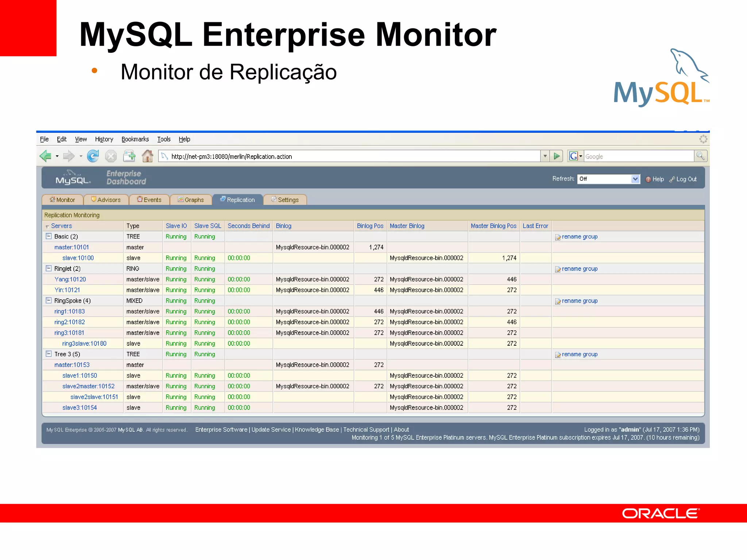Open server link slave3:10154
This screenshot has width=747, height=560.
point(80,408)
